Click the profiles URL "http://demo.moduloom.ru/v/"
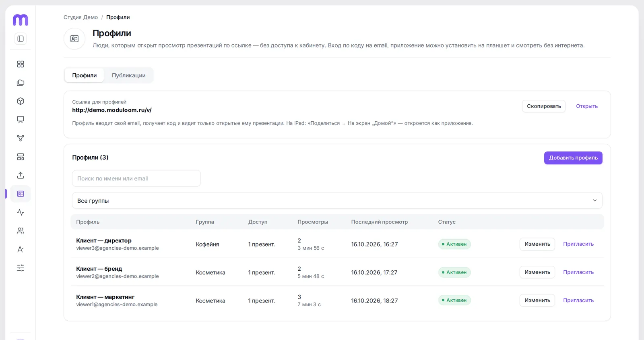The width and height of the screenshot is (644, 340). 112,110
